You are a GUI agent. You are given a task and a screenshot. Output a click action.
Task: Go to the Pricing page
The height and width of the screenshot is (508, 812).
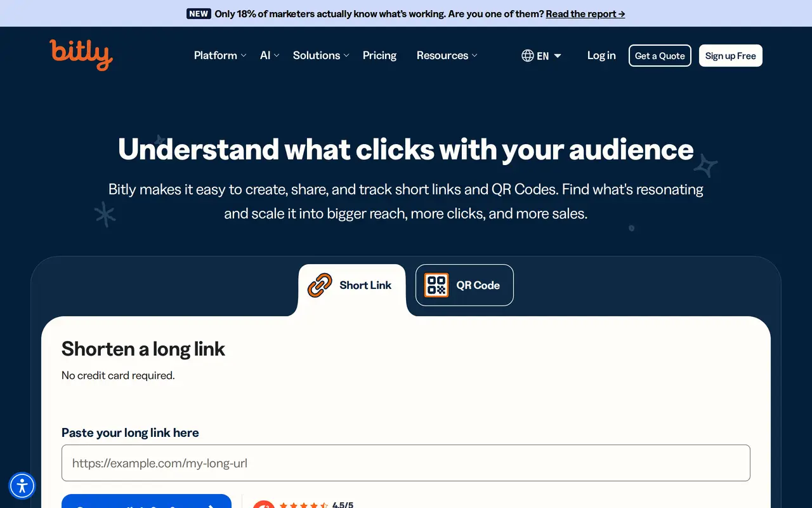[379, 56]
